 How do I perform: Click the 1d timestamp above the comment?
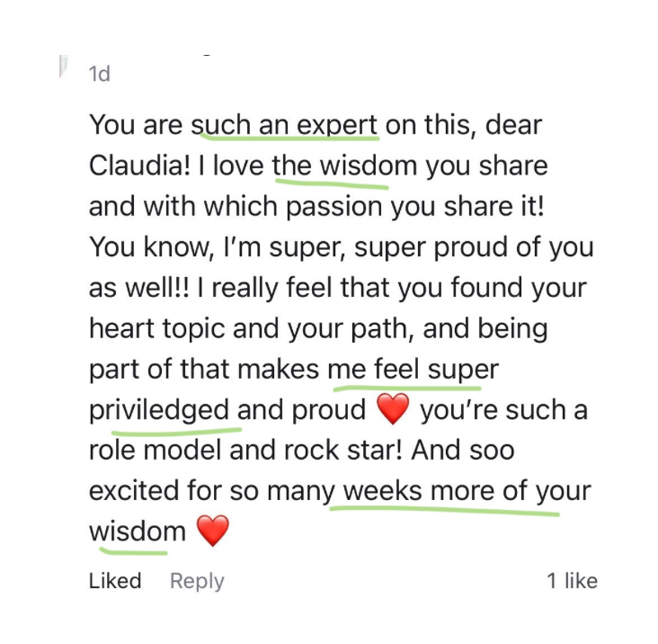(100, 75)
